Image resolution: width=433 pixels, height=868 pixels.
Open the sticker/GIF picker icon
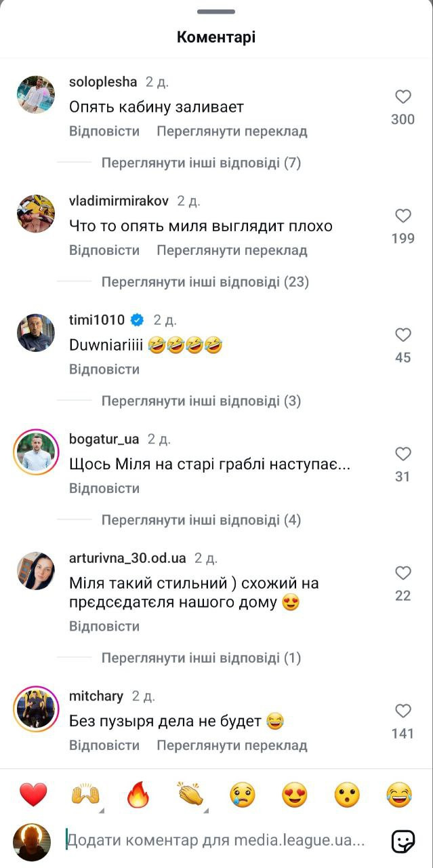(x=403, y=842)
